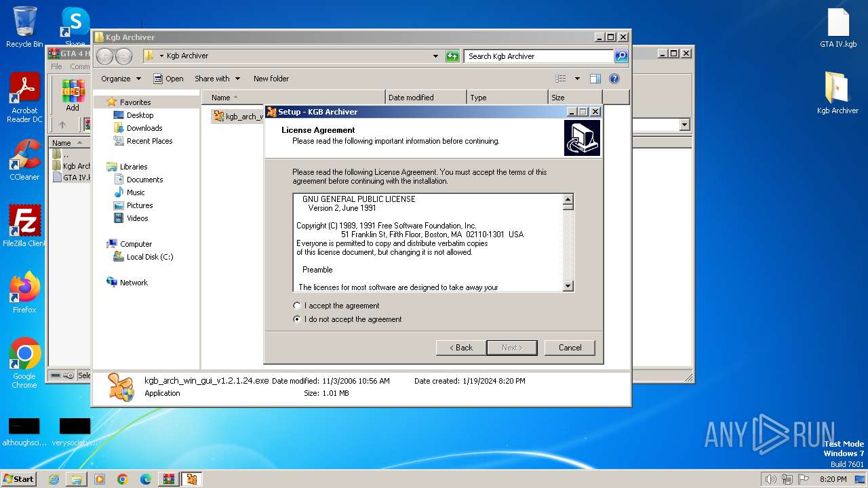Sort by Date modified column header
868x488 pixels.
point(426,98)
